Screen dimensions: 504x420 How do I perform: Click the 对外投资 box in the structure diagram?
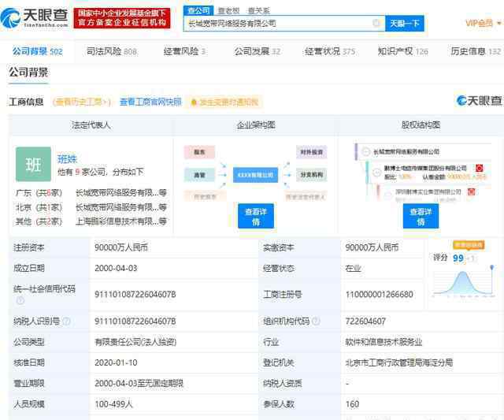(312, 152)
